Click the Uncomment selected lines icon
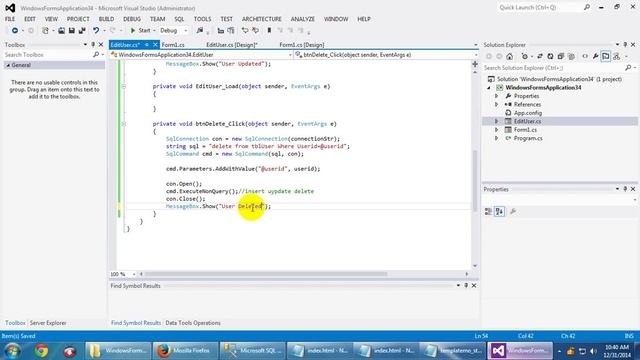The height and width of the screenshot is (360, 640). (256, 31)
